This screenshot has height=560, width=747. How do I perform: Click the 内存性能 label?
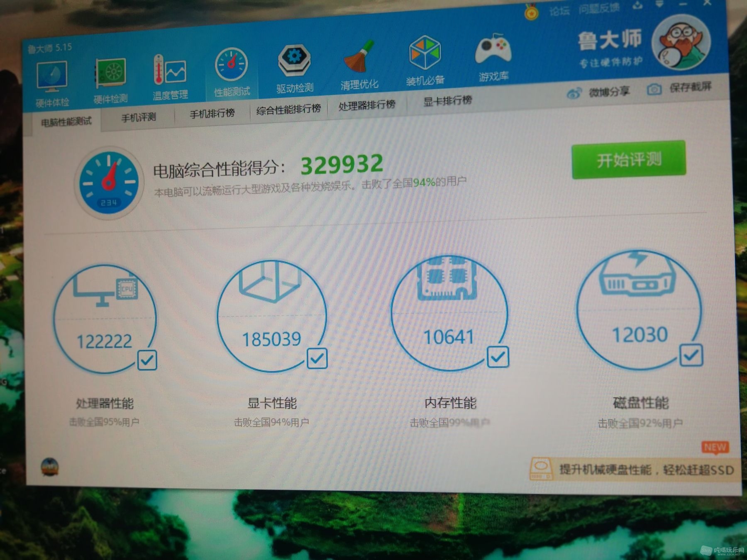coord(450,402)
